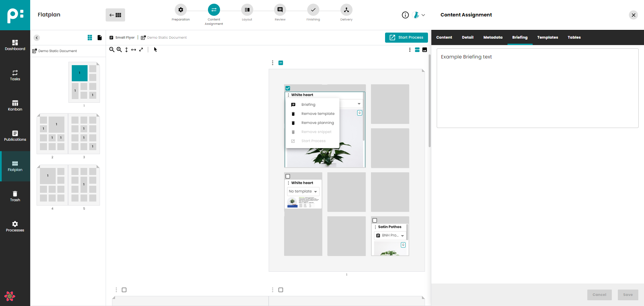Check the Satin Pothos item checkbox
Screen dimensions: 644x306
(x=375, y=220)
